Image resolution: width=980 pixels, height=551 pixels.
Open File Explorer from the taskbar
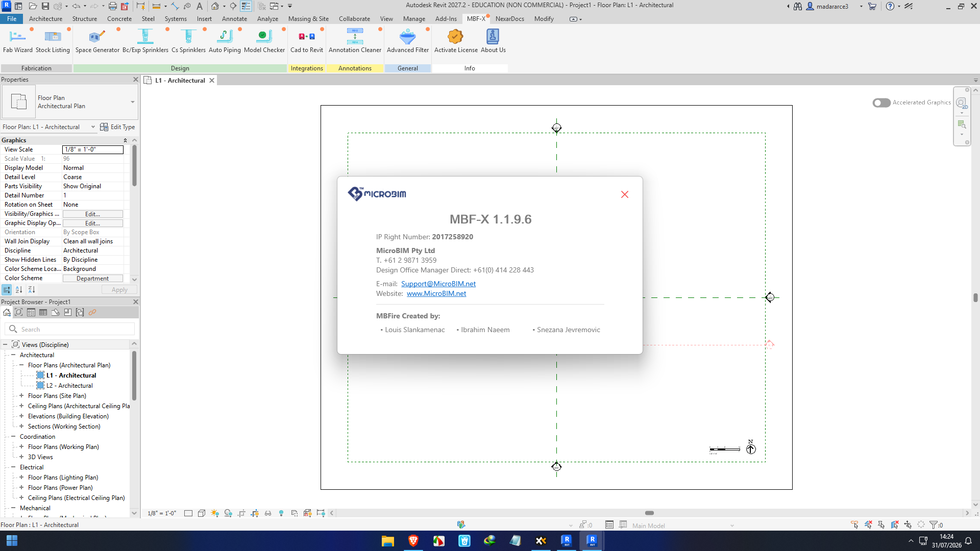(388, 541)
